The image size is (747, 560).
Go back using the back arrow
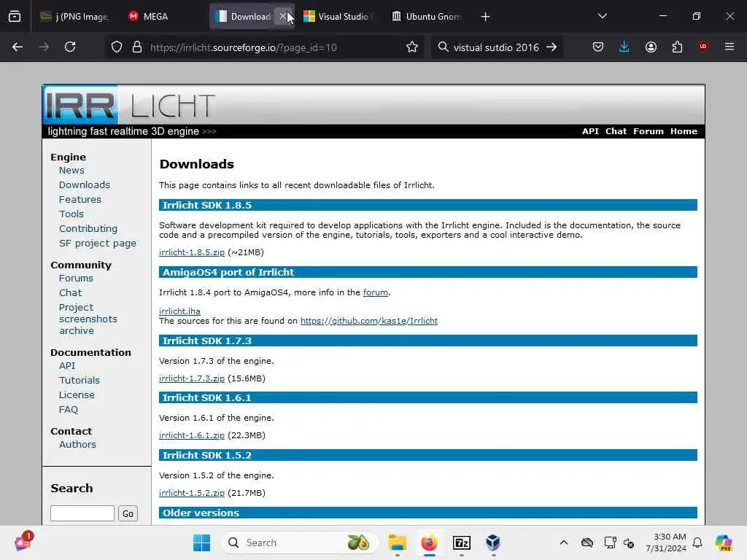(18, 47)
